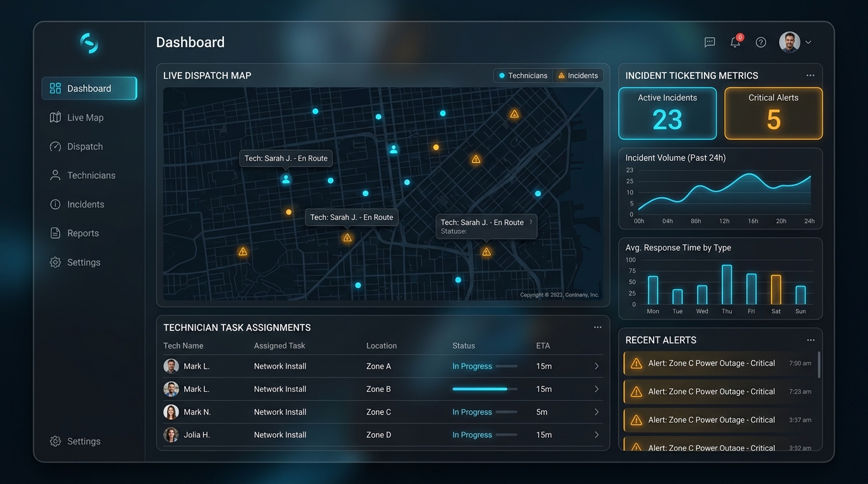Open the Critical Alerts card
Viewport: 868px width, 484px height.
tap(773, 113)
